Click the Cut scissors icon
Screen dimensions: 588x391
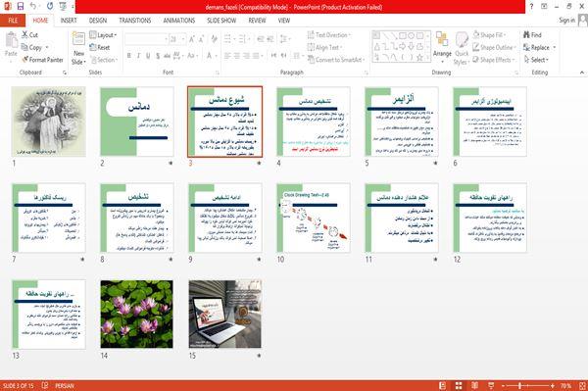coord(24,34)
